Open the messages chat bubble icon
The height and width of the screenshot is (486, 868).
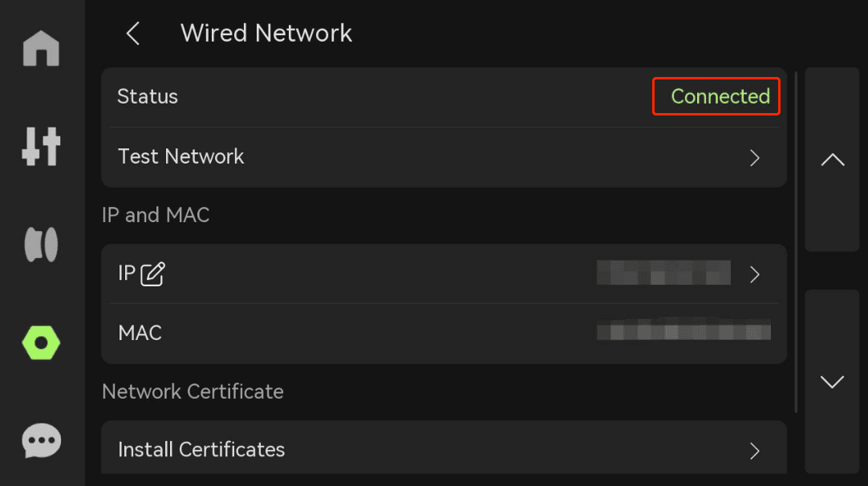[x=41, y=440]
